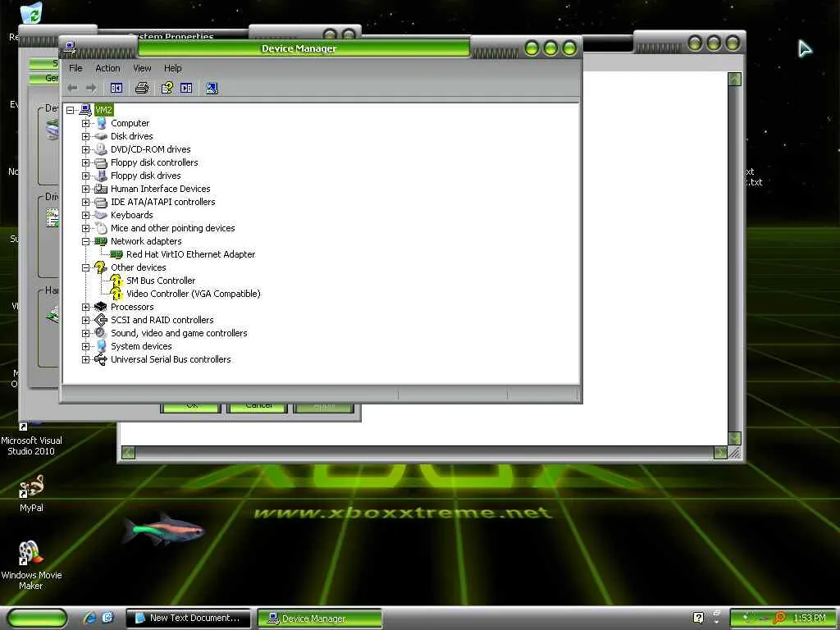Switch to New Text Document taskbar button

point(188,619)
